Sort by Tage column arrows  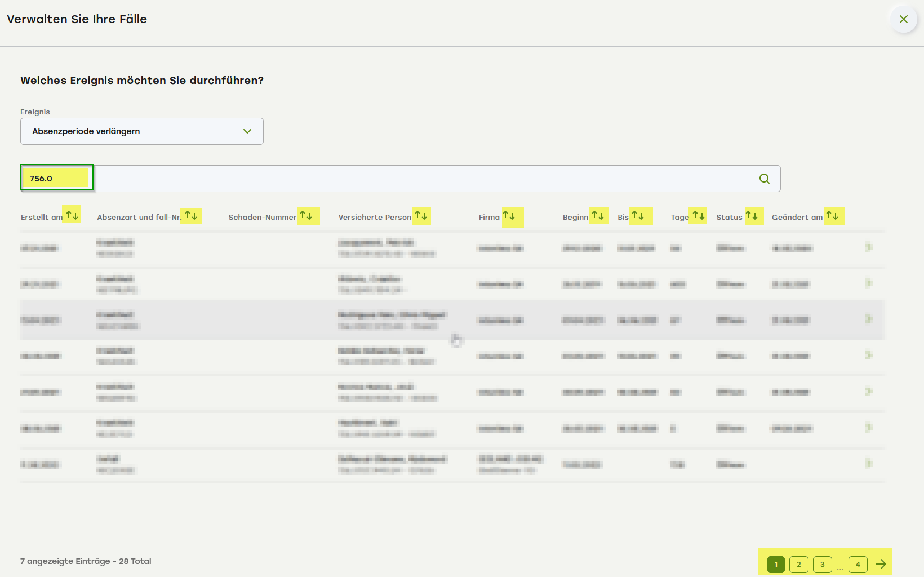point(699,215)
